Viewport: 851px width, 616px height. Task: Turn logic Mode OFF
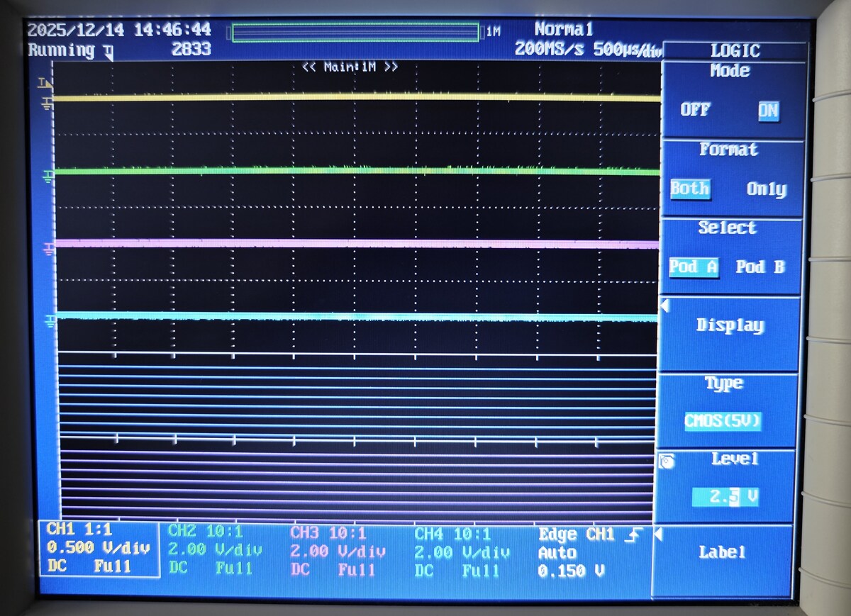tap(695, 110)
